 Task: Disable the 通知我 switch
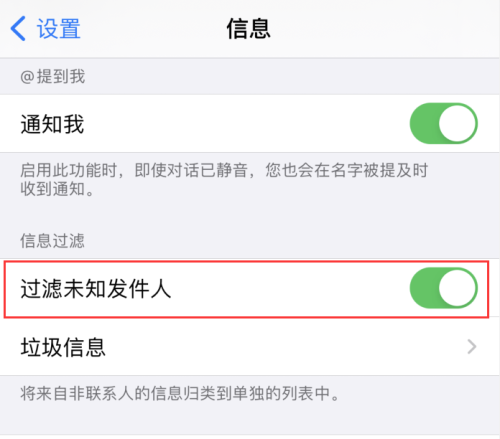tap(444, 123)
